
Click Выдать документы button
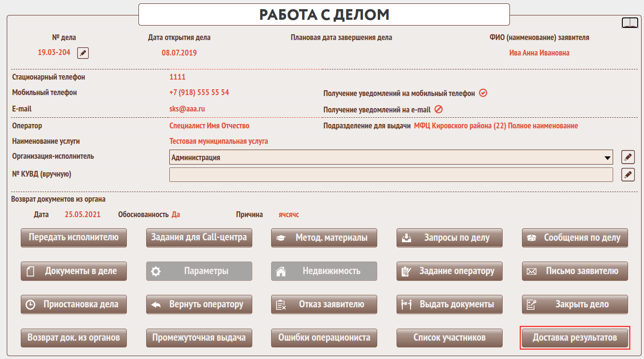point(450,304)
